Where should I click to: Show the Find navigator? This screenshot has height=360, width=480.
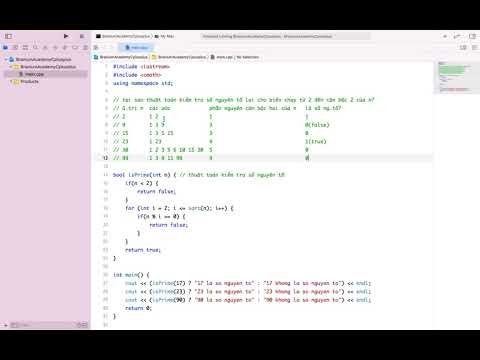[35, 48]
